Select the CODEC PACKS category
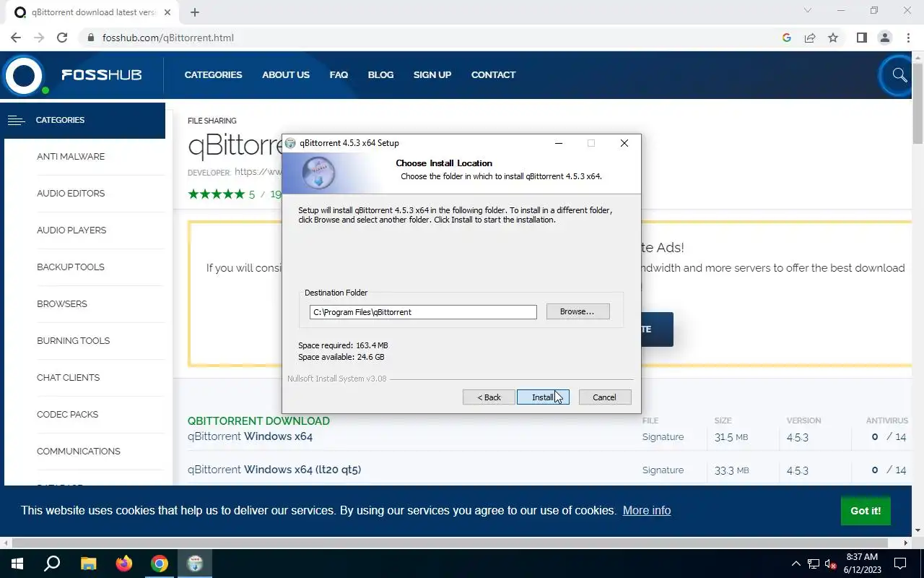 pyautogui.click(x=67, y=414)
